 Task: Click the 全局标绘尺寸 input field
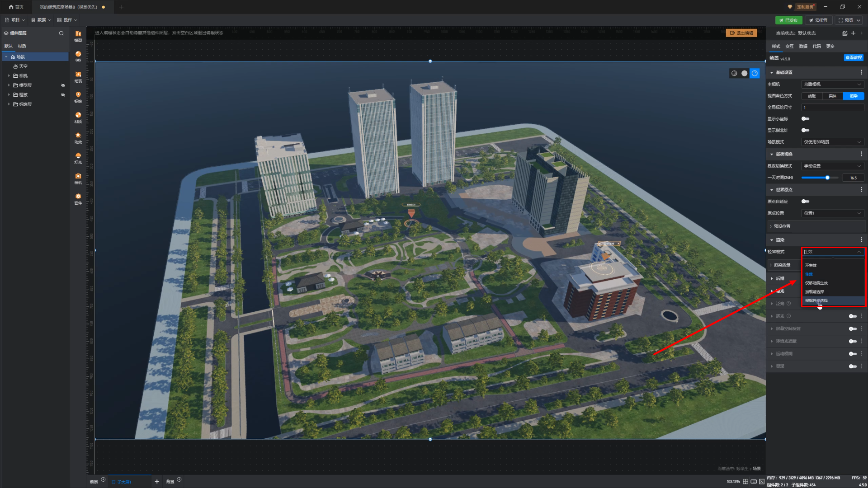(x=832, y=108)
